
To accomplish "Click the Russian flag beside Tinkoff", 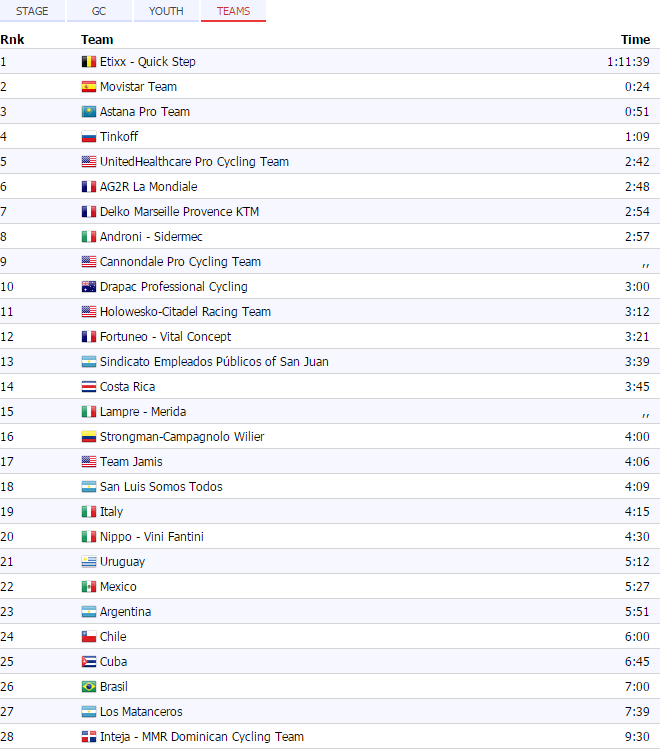I will coord(89,137).
